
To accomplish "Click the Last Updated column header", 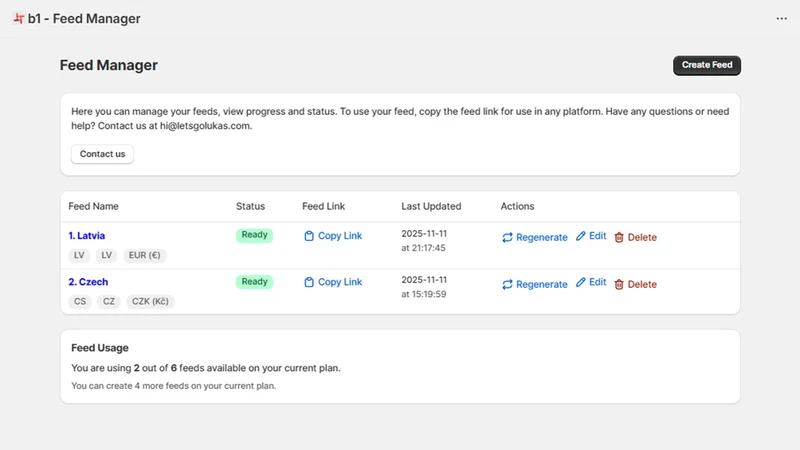I will point(431,206).
